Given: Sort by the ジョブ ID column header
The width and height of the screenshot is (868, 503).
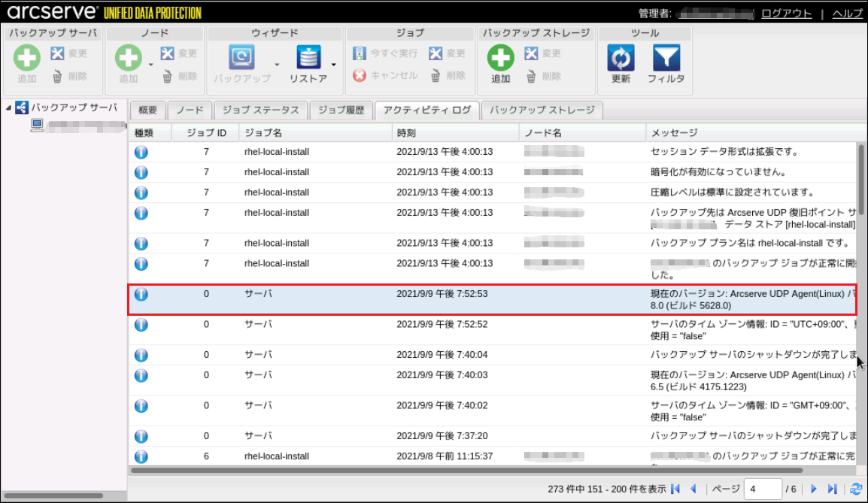Looking at the screenshot, I should [x=205, y=133].
